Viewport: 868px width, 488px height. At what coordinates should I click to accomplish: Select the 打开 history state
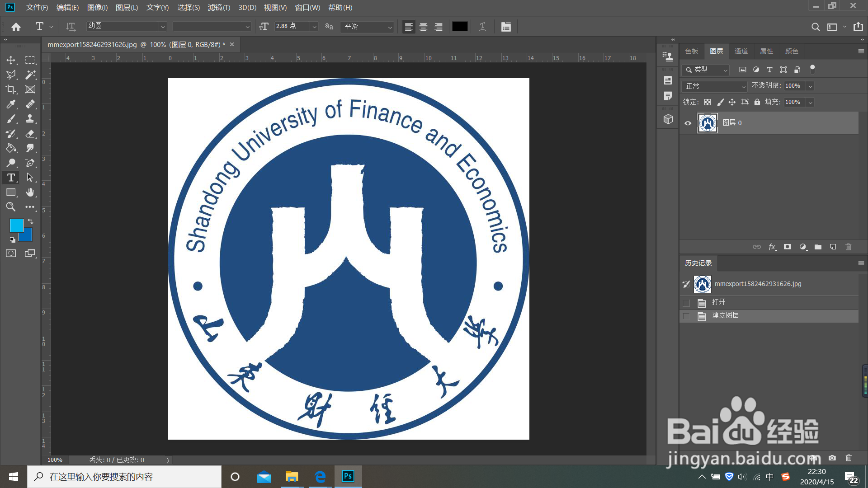[769, 302]
